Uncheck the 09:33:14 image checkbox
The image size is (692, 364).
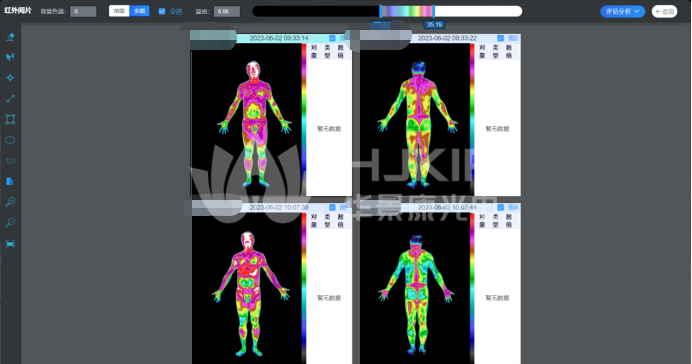332,38
